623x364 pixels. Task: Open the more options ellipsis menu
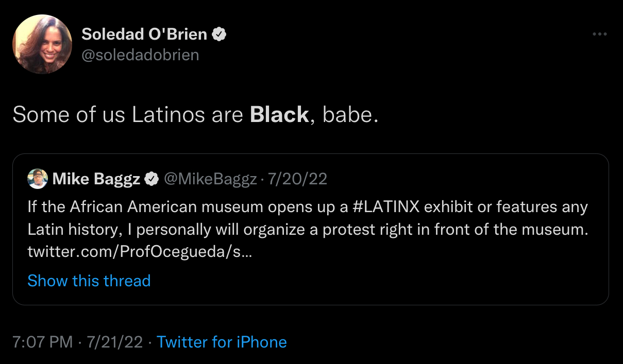coord(599,34)
